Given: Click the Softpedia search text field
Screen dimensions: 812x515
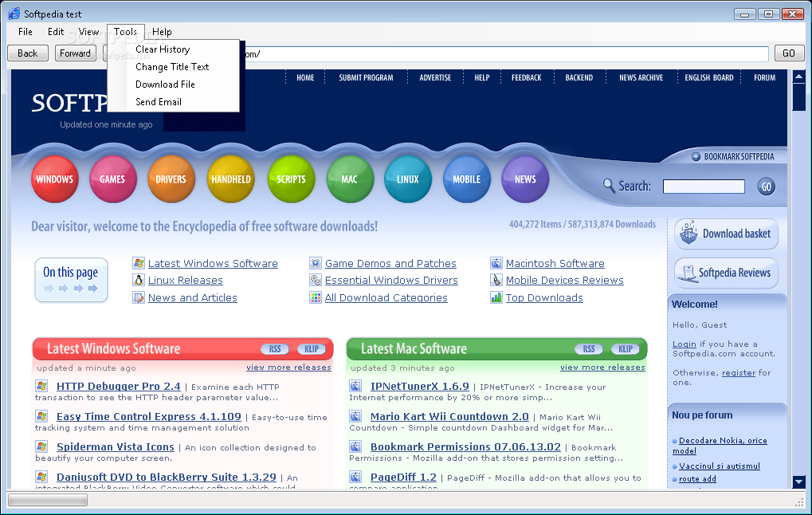Looking at the screenshot, I should [x=704, y=187].
